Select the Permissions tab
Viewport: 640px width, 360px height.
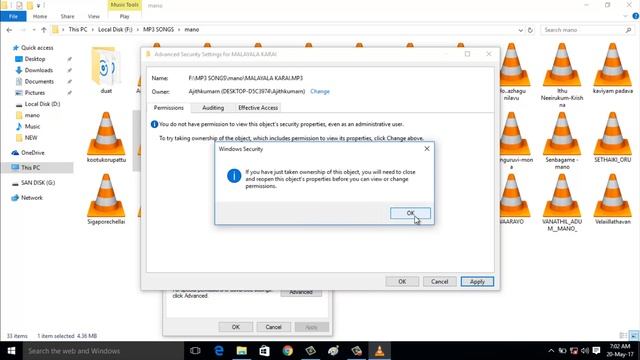169,108
